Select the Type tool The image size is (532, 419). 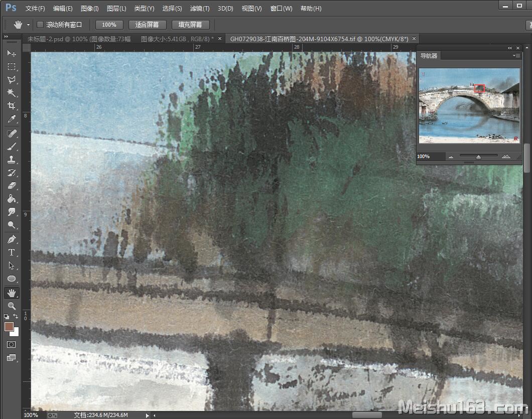point(11,252)
